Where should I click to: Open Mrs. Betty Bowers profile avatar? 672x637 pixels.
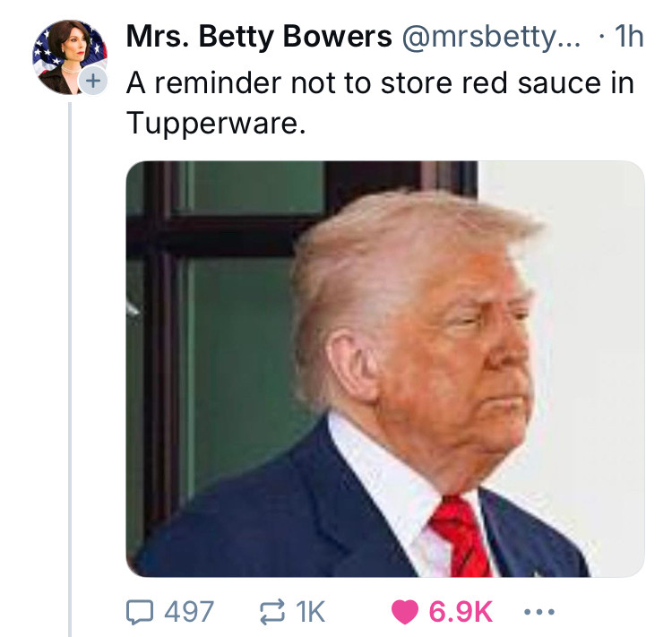pyautogui.click(x=70, y=57)
